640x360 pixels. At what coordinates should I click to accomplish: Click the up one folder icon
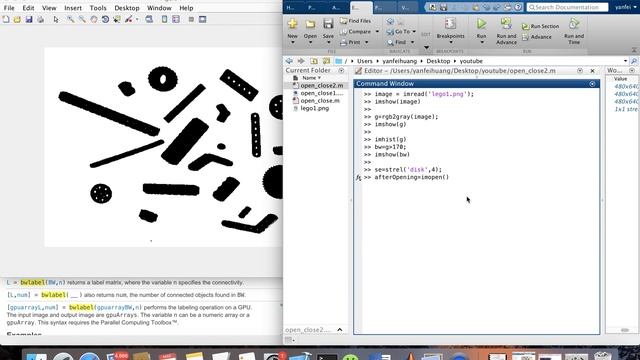click(314, 61)
